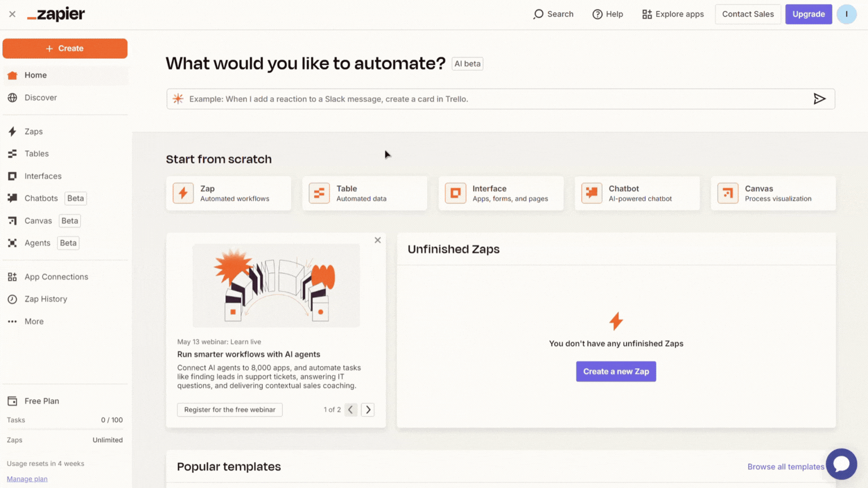Click the Canvas icon in sidebar
This screenshot has width=868, height=488.
click(x=12, y=221)
